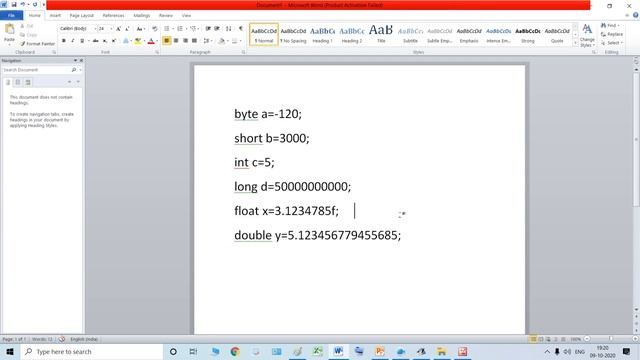Apply red font color
640x360 pixels.
pyautogui.click(x=151, y=41)
